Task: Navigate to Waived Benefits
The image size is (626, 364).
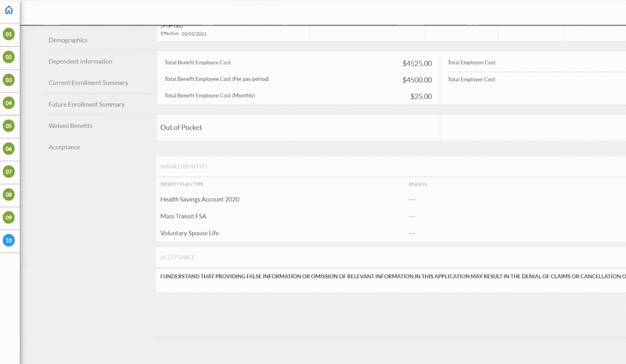Action: [71, 125]
